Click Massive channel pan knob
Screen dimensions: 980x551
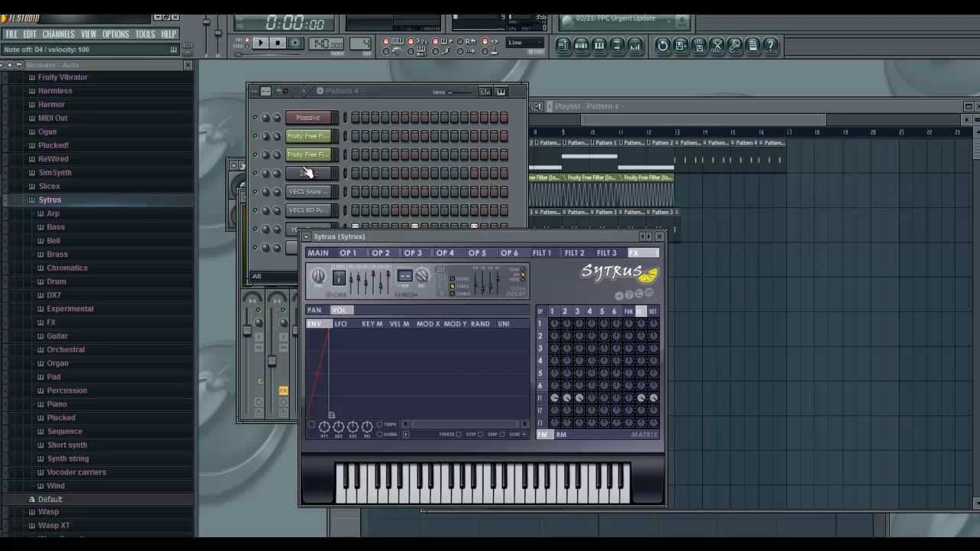265,118
